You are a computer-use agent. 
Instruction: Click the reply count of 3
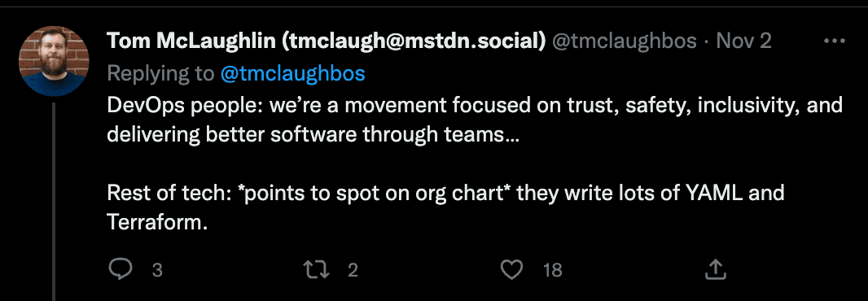pyautogui.click(x=157, y=270)
